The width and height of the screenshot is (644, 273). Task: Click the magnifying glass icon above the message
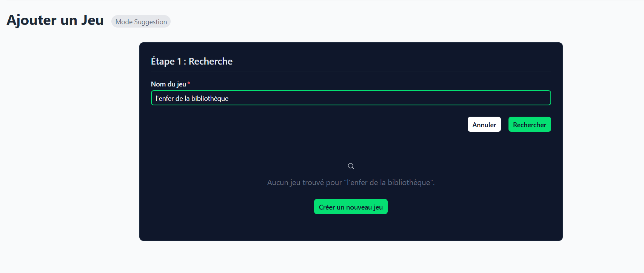click(x=351, y=166)
